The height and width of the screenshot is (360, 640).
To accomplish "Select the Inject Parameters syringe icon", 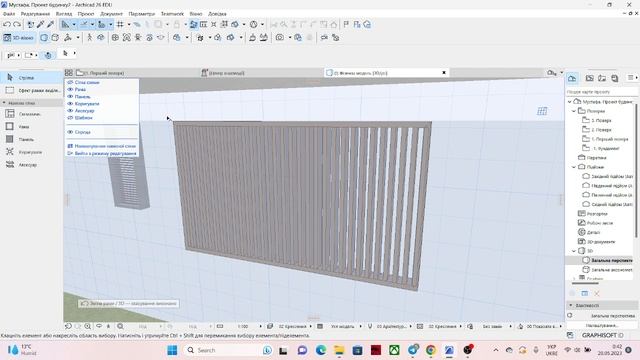I will pos(51,24).
